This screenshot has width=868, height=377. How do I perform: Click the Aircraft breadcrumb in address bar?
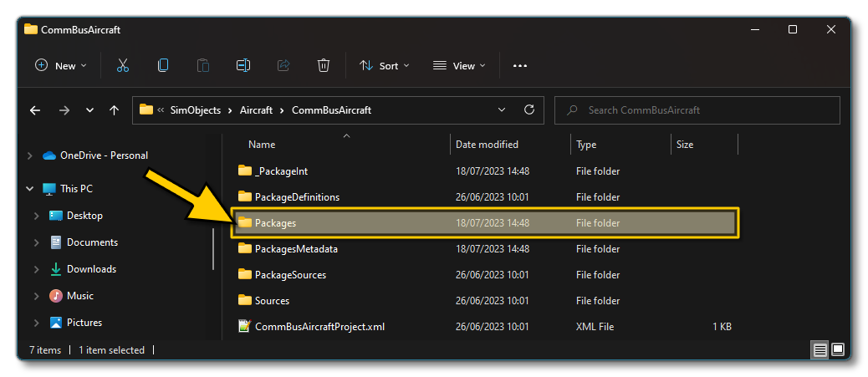(256, 110)
